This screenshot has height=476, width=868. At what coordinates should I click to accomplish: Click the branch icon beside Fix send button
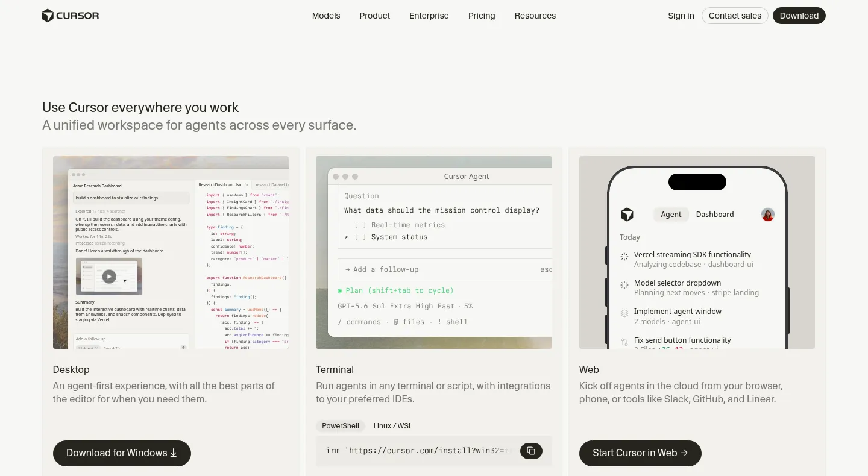624,342
